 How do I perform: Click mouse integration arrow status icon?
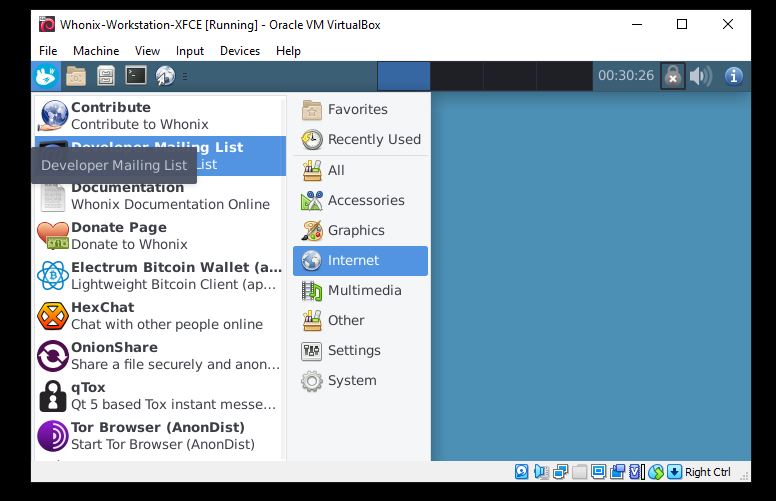[x=674, y=472]
